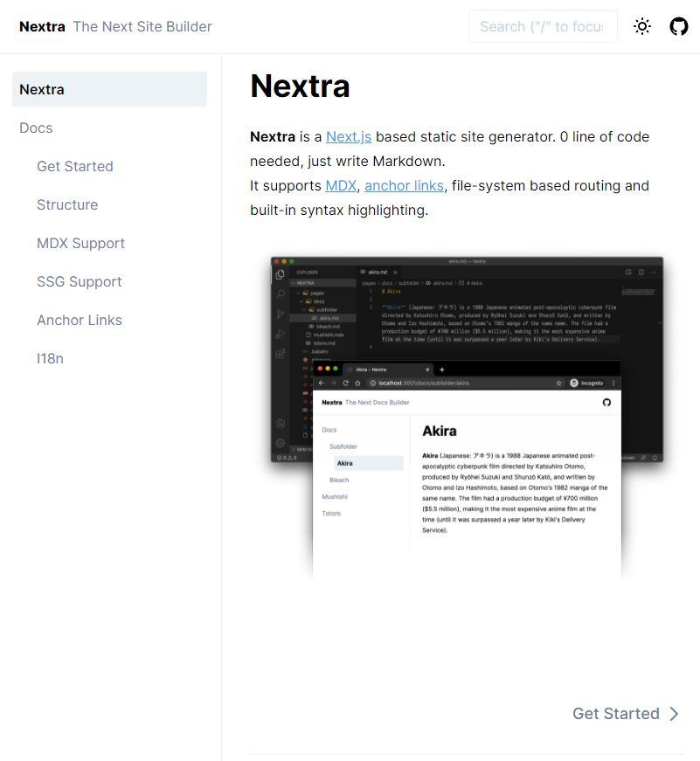This screenshot has height=761, width=700.
Task: Select Nextra in the sidebar
Action: pos(109,89)
